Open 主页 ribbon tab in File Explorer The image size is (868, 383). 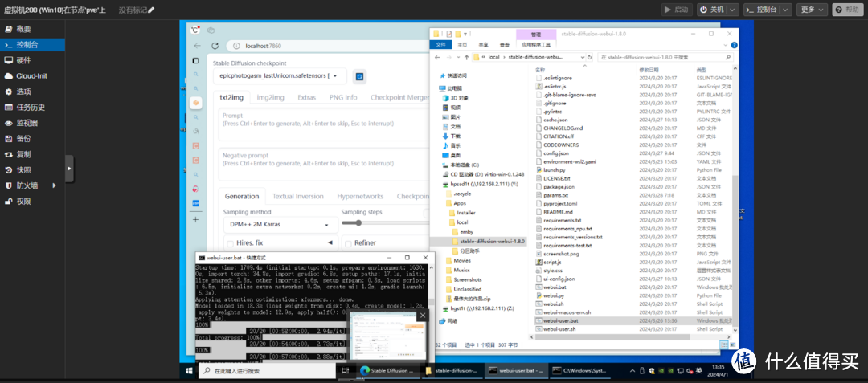pos(463,45)
